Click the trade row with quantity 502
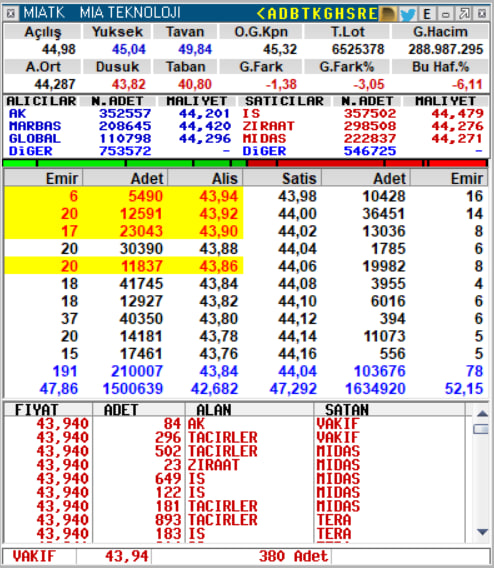The image size is (494, 568). coord(234,451)
